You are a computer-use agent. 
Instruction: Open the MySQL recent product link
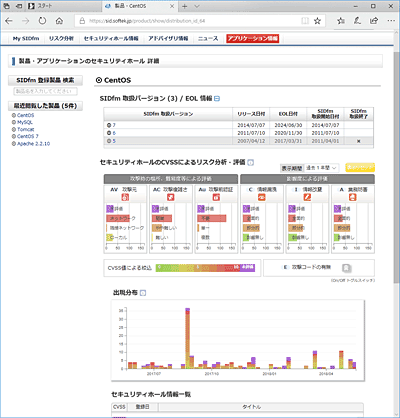[25, 122]
